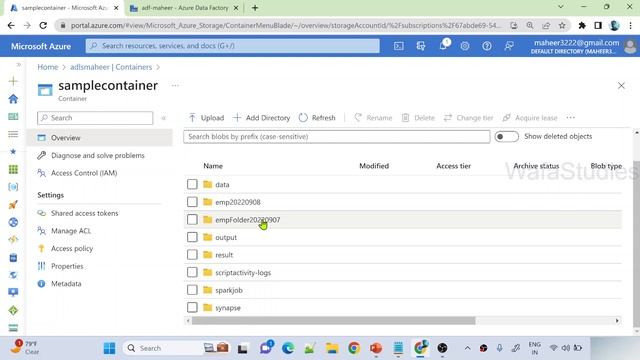Image resolution: width=640 pixels, height=360 pixels.
Task: Switch to adf-maheer Azure Data Factory tab
Action: click(184, 8)
